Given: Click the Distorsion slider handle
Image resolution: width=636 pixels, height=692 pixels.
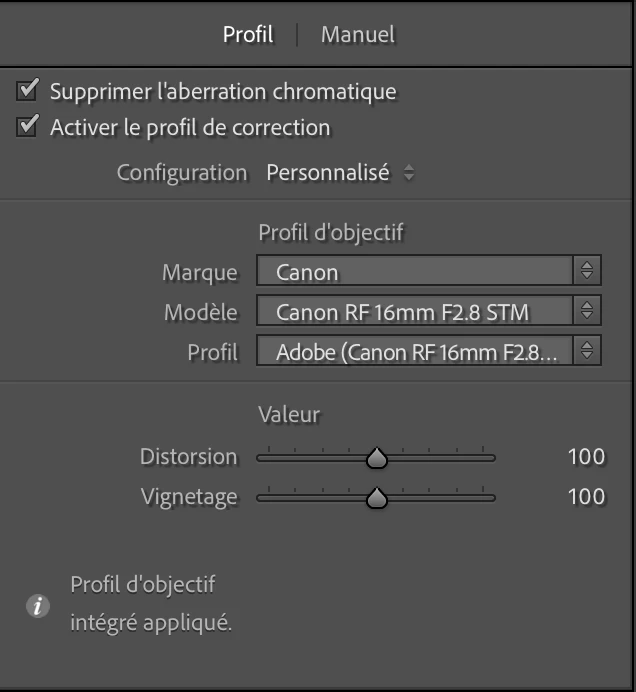Looking at the screenshot, I should [x=376, y=458].
